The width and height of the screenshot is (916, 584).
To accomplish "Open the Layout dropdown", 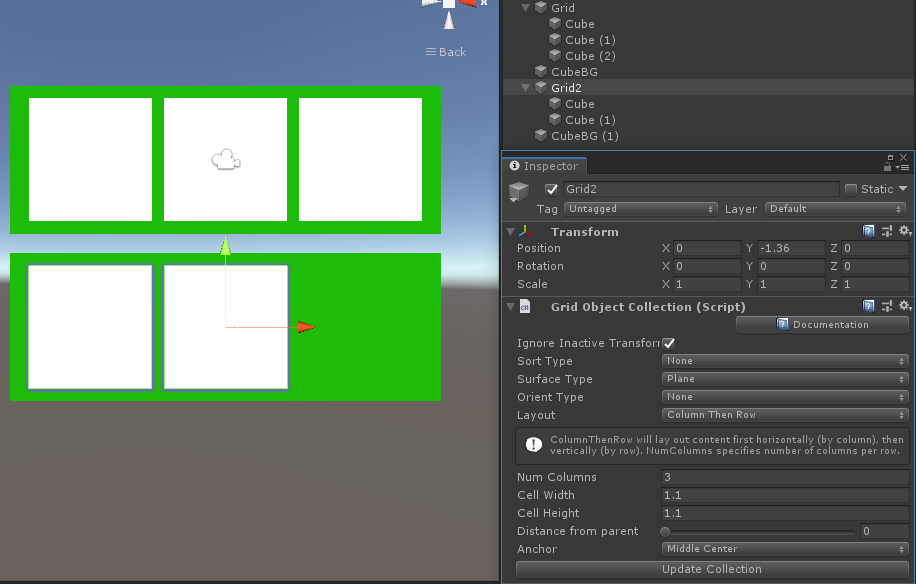I will point(785,415).
